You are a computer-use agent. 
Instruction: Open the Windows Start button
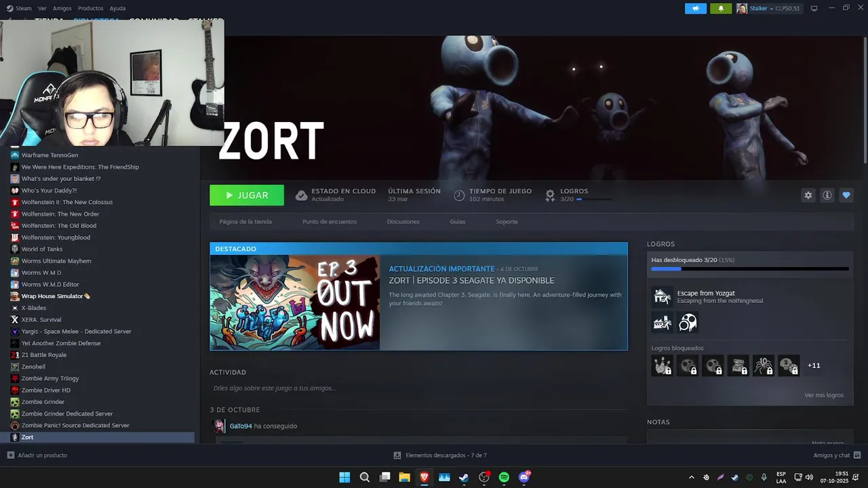(x=344, y=477)
